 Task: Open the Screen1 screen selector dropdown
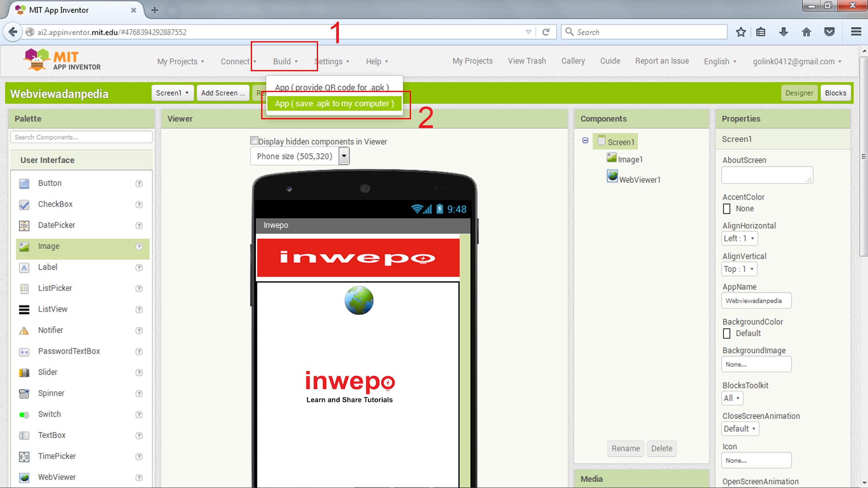tap(172, 93)
